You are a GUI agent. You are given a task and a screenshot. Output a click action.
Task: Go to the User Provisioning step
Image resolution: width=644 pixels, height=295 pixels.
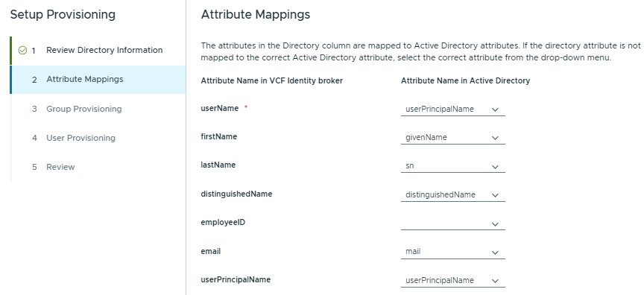point(98,138)
